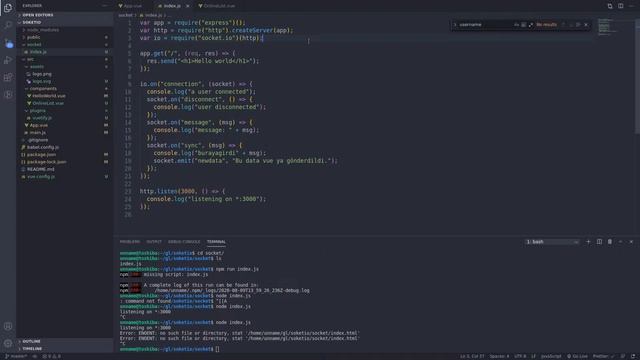Split the terminal panel
This screenshot has width=640, height=360.
coord(599,242)
